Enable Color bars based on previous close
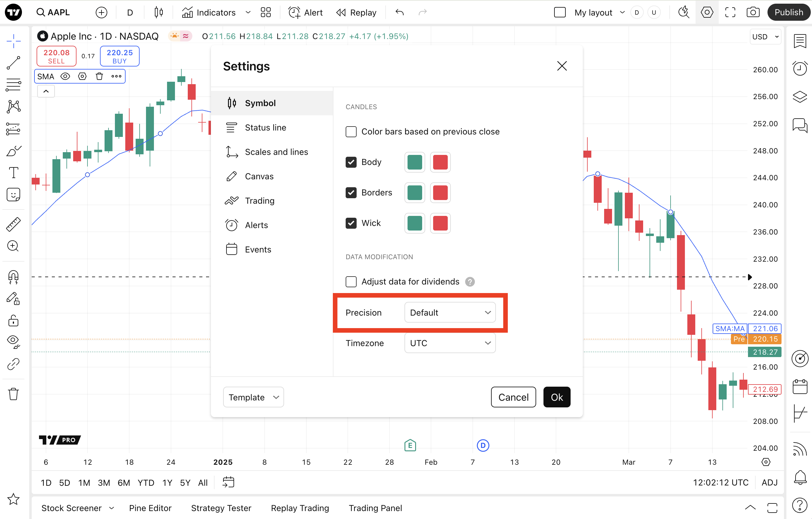The width and height of the screenshot is (812, 519). pyautogui.click(x=351, y=132)
